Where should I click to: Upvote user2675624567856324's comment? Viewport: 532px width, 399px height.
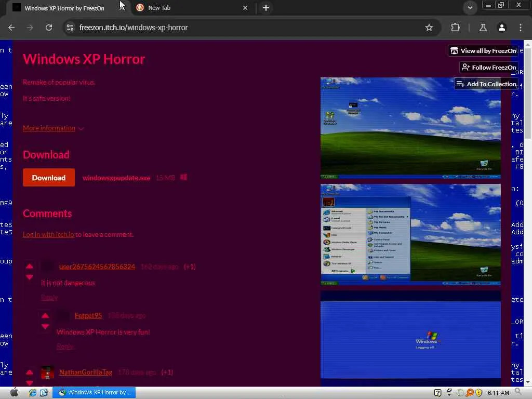pos(30,267)
